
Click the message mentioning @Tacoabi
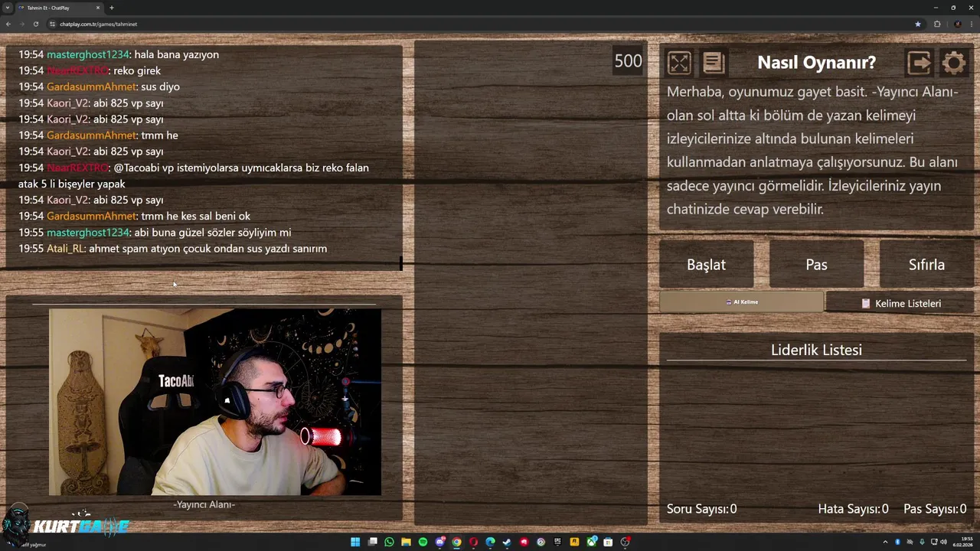194,175
